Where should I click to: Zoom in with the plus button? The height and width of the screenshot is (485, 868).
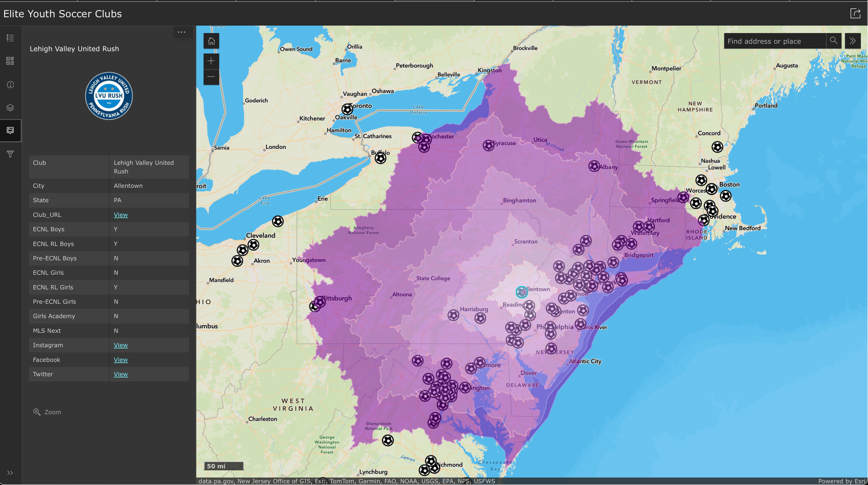(x=211, y=61)
